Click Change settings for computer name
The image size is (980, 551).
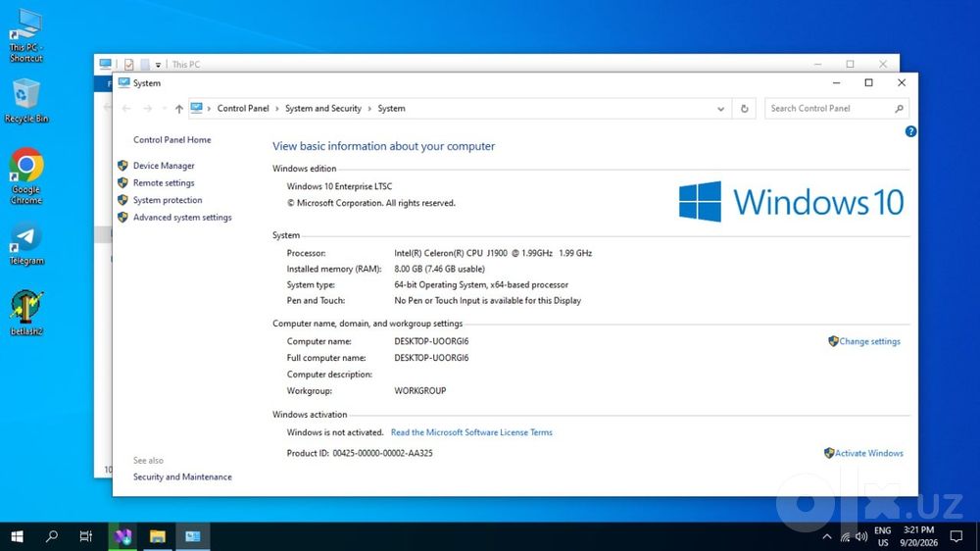coord(869,341)
